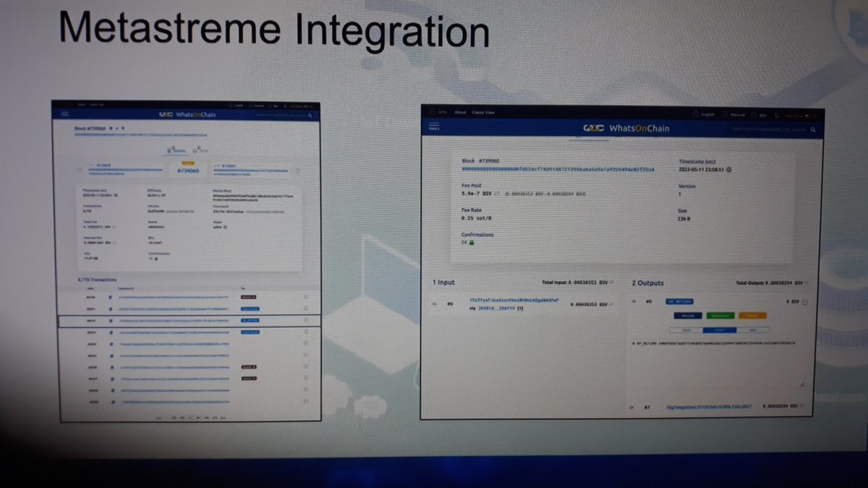Open the block hash link under Block #739060
This screenshot has height=488, width=868.
558,169
